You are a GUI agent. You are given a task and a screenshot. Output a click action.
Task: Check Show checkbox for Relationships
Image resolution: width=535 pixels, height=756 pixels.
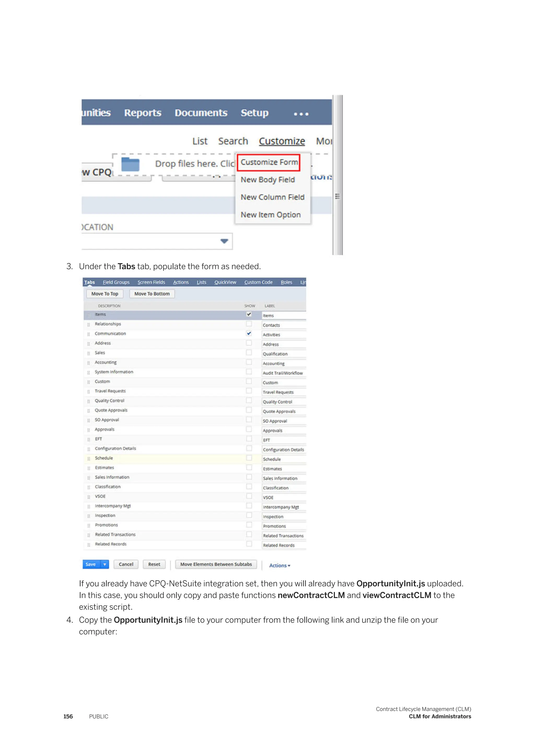click(249, 324)
